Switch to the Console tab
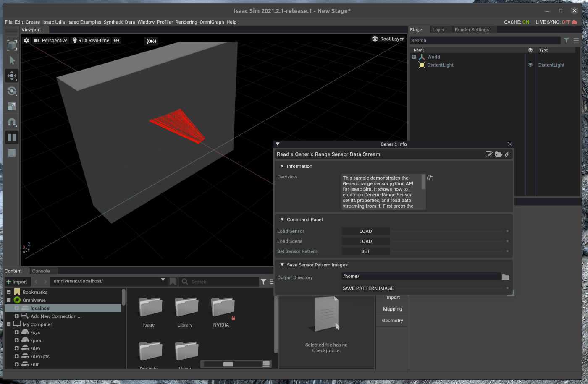Image resolution: width=588 pixels, height=384 pixels. [41, 271]
